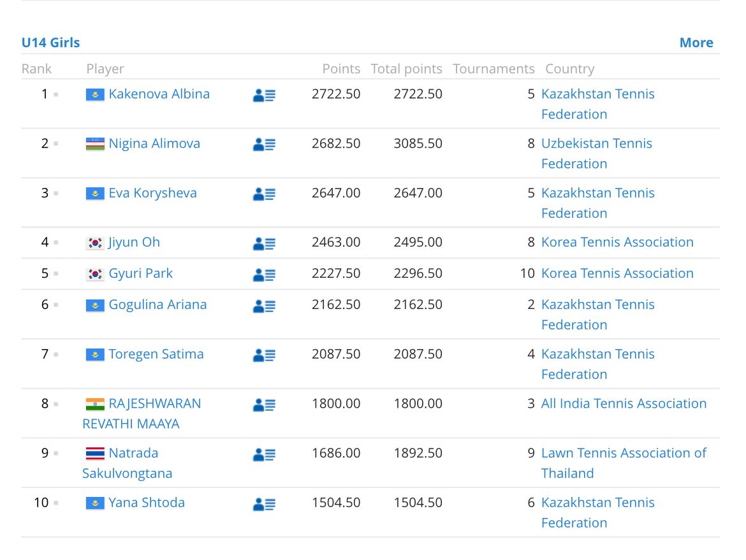
Task: Open Kazakhstan Tennis Federation in rank 6 row
Action: pyautogui.click(x=597, y=315)
